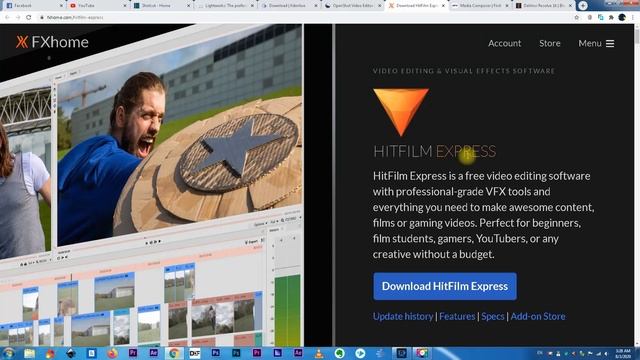640x360 pixels.
Task: Open the Chrome extensions puzzle icon
Action: pos(611,18)
